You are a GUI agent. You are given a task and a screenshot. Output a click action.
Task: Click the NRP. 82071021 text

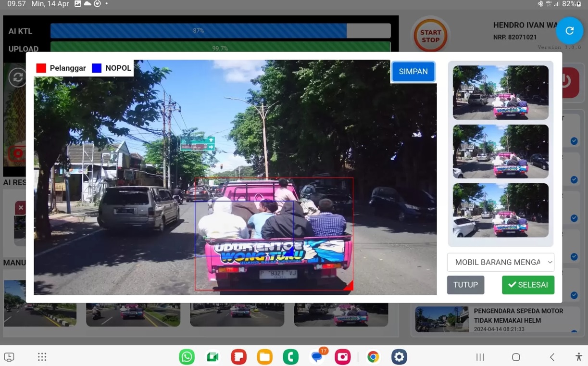(x=515, y=37)
